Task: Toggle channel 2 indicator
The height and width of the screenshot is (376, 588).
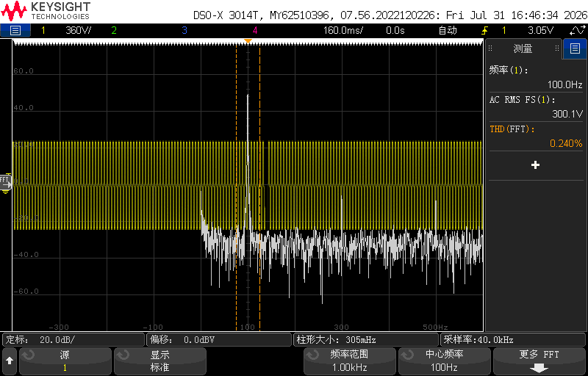Action: point(114,30)
